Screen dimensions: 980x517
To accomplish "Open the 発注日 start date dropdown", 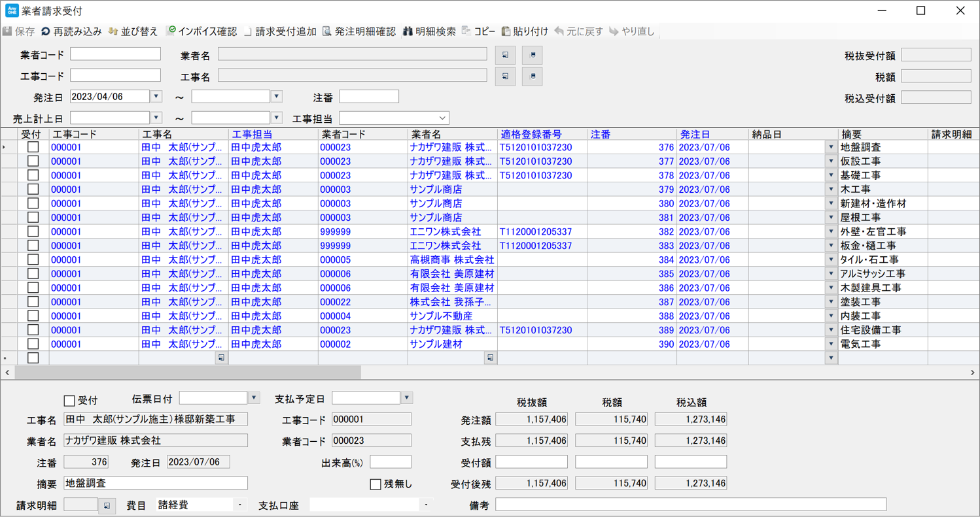I will (x=155, y=96).
